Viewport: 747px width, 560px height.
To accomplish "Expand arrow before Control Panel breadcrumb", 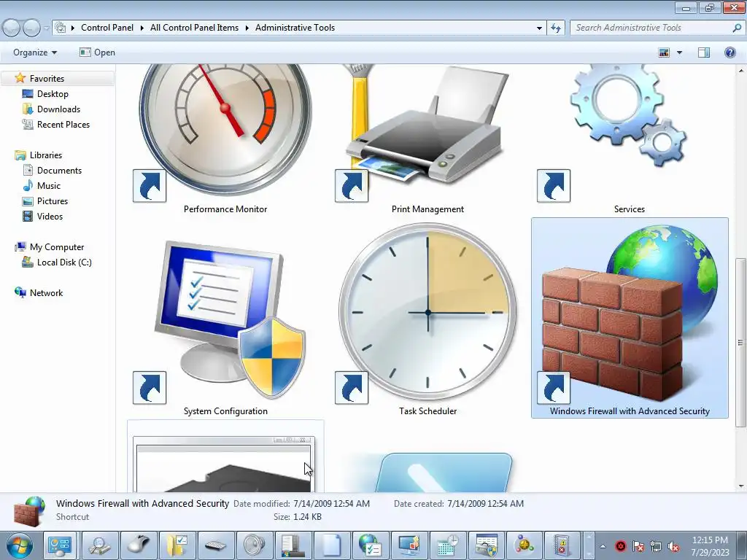I will [73, 28].
